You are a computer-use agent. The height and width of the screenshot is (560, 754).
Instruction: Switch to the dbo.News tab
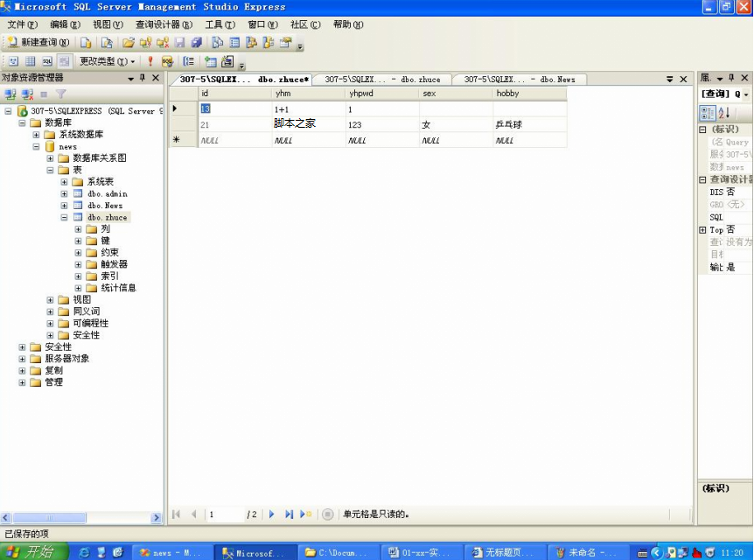click(x=520, y=80)
